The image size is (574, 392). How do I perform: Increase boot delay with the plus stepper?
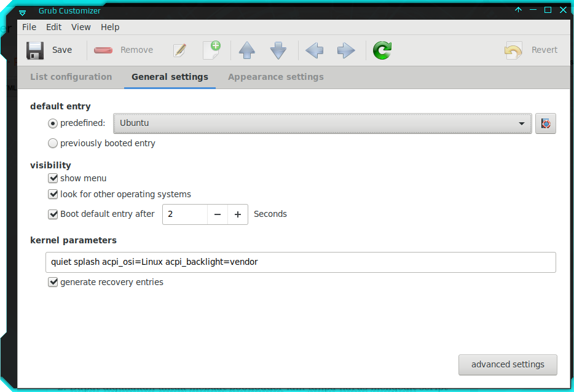(x=237, y=214)
